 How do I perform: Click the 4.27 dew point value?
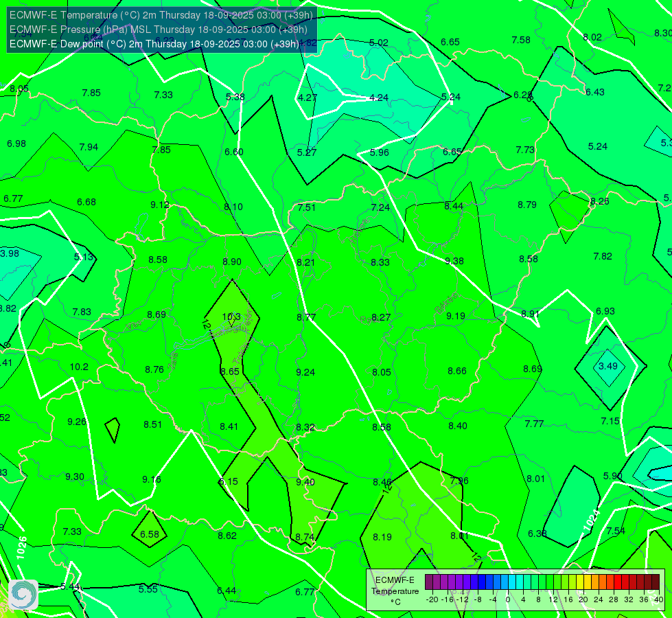click(x=308, y=98)
